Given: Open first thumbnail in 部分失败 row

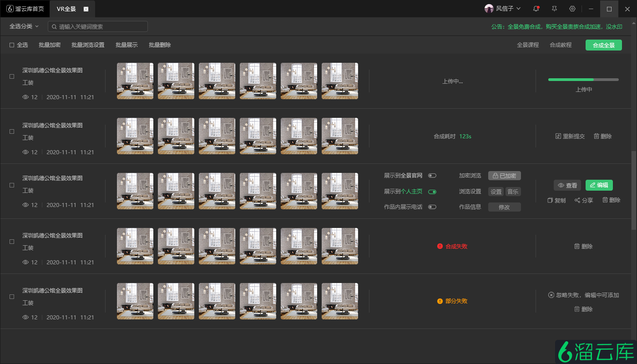Looking at the screenshot, I should (135, 301).
